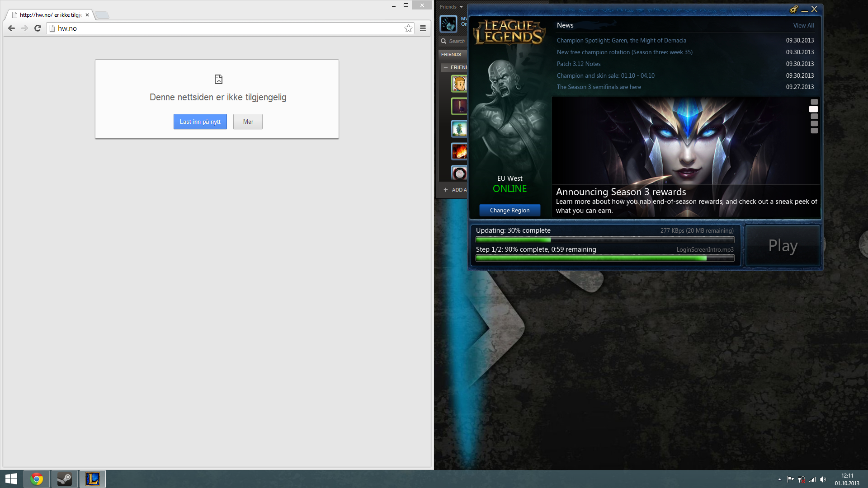The image size is (868, 488).
Task: Bookmark hw.no with the star icon
Action: [x=408, y=28]
